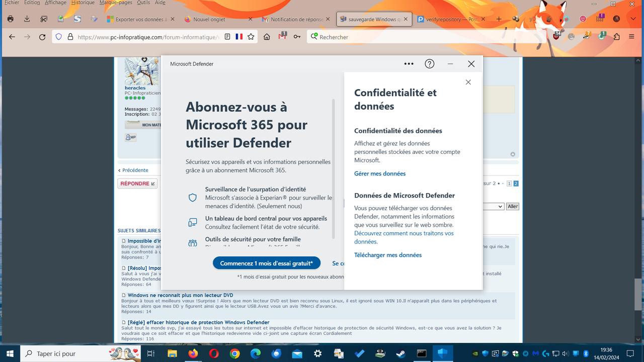Click the site padlock icon
Image resolution: width=644 pixels, height=362 pixels.
click(70, 37)
